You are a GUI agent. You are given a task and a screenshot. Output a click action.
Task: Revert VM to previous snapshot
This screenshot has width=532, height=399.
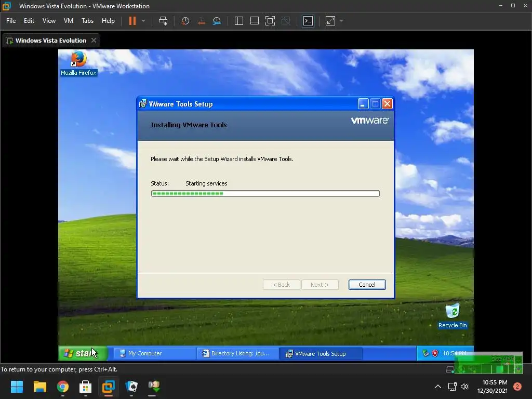pos(201,21)
